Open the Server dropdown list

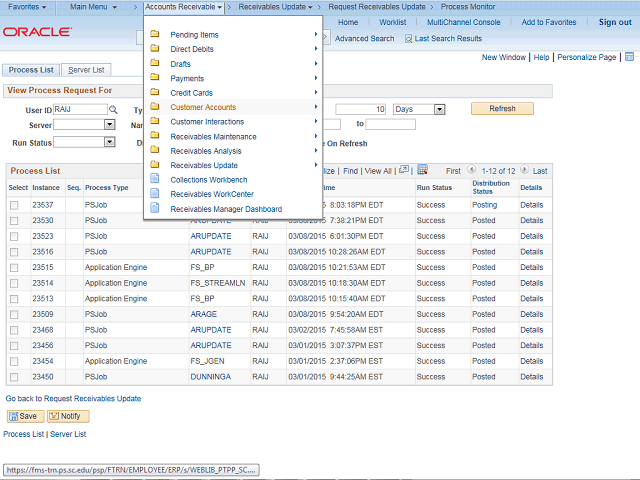(109, 125)
